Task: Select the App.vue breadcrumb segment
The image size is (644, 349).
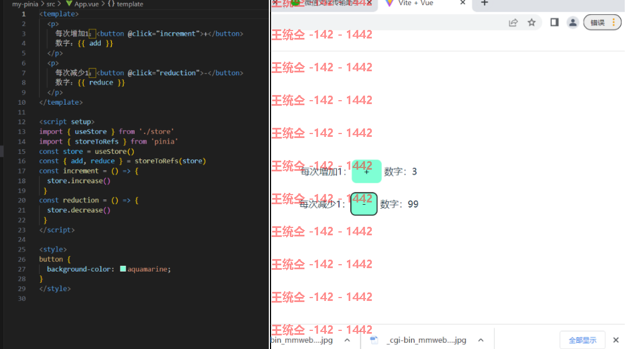Action: (86, 4)
